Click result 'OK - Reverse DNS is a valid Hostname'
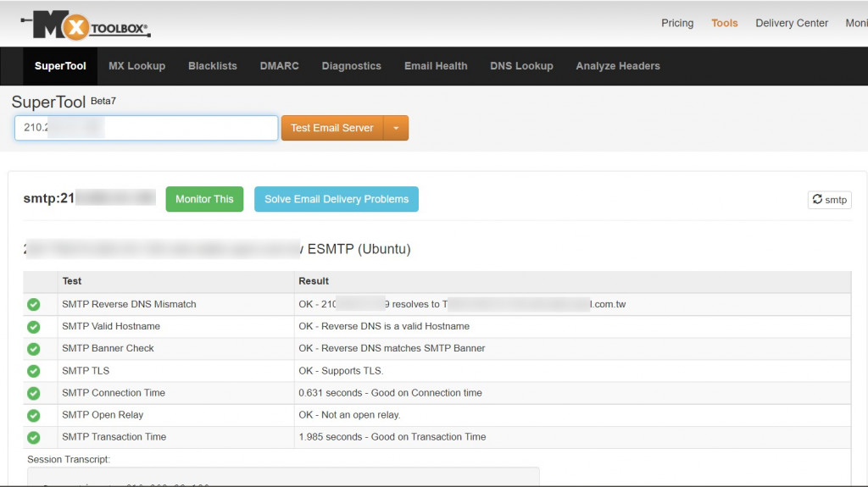This screenshot has width=868, height=487. (384, 327)
